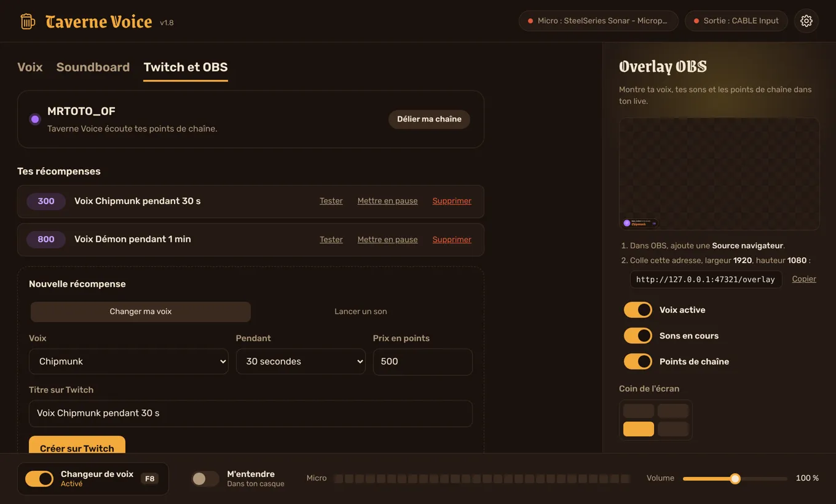Screen dimensions: 836x504
Task: Click the 100 % volume value
Action: coord(807,478)
